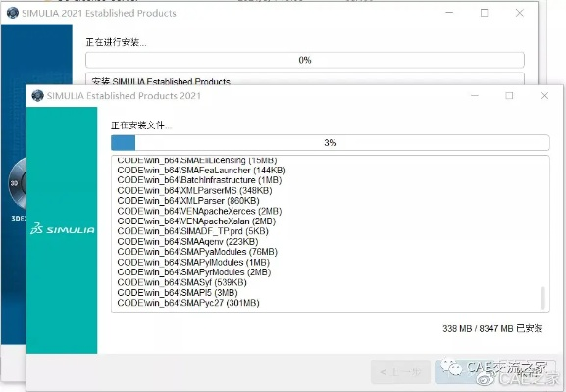The image size is (566, 392).
Task: Select the SMAFeaLauncher (144KB) log line
Action: [x=201, y=171]
